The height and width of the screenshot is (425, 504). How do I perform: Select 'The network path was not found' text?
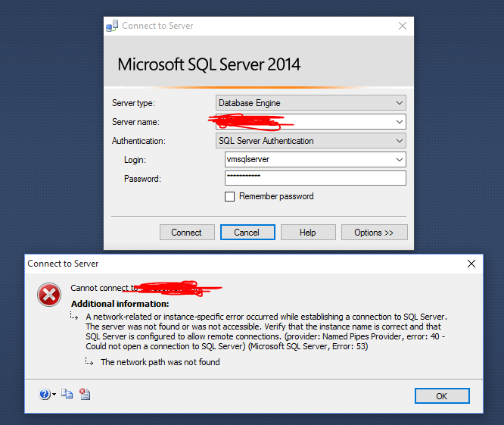tap(160, 362)
